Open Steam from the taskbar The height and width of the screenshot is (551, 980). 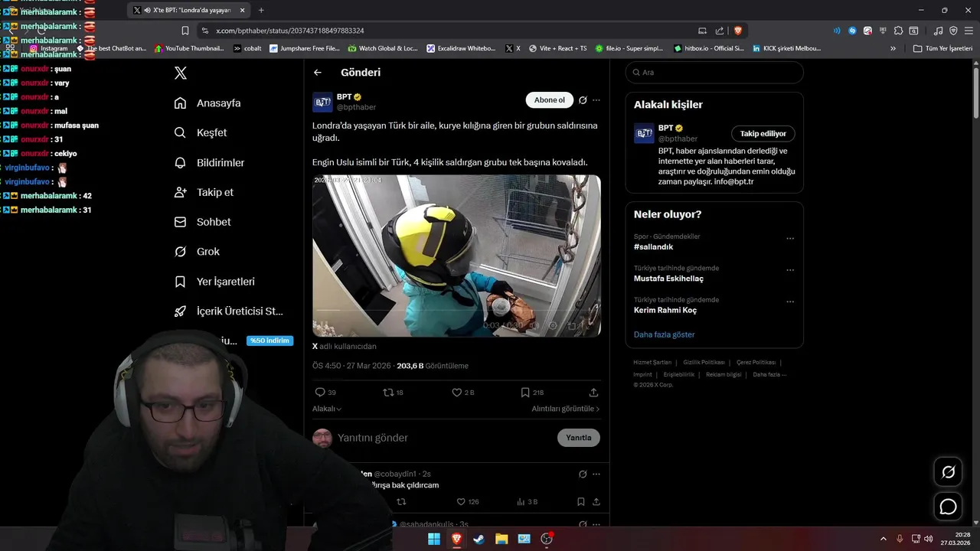click(479, 539)
